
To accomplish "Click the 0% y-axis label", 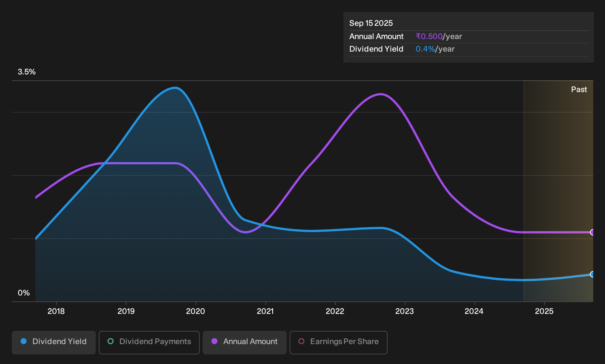I will coord(24,293).
